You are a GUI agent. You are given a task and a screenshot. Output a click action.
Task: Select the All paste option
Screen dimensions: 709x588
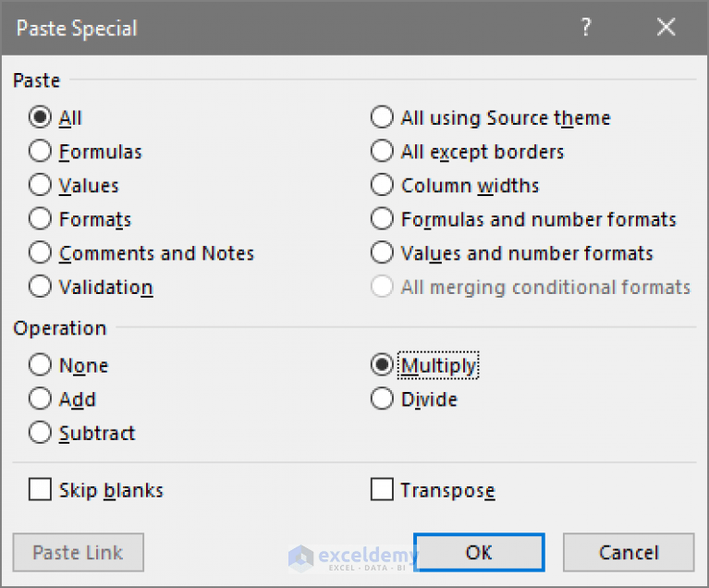(x=40, y=118)
